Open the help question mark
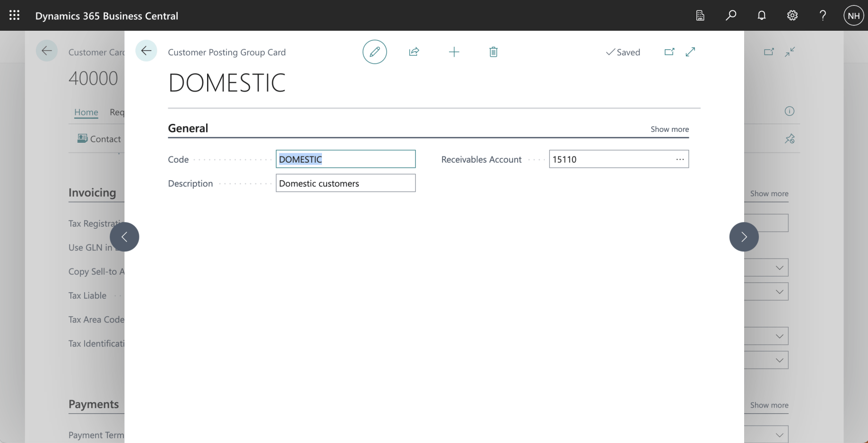Screen dimensions: 868x443 click(823, 16)
